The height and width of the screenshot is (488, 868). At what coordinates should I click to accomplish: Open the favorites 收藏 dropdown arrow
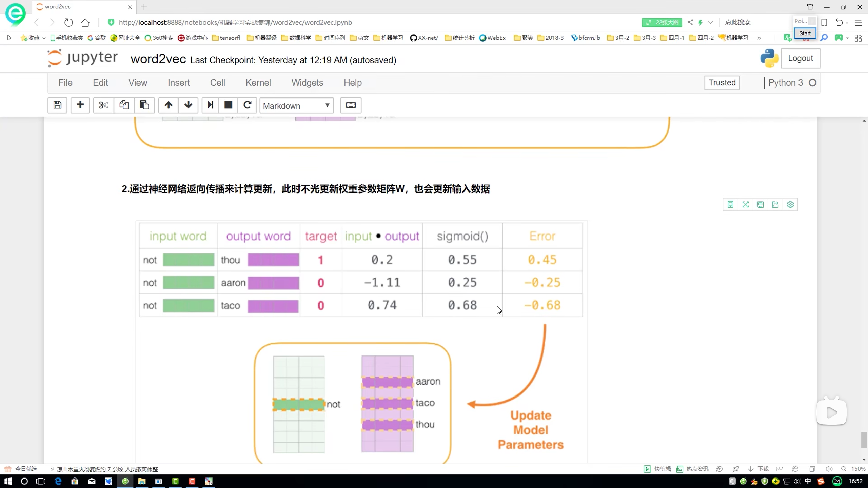[44, 38]
